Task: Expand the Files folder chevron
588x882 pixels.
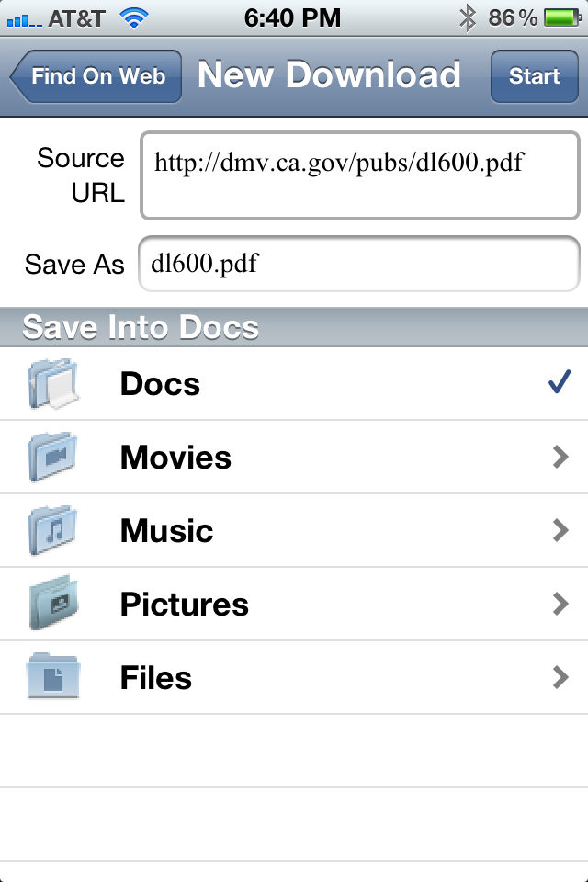Action: tap(560, 678)
